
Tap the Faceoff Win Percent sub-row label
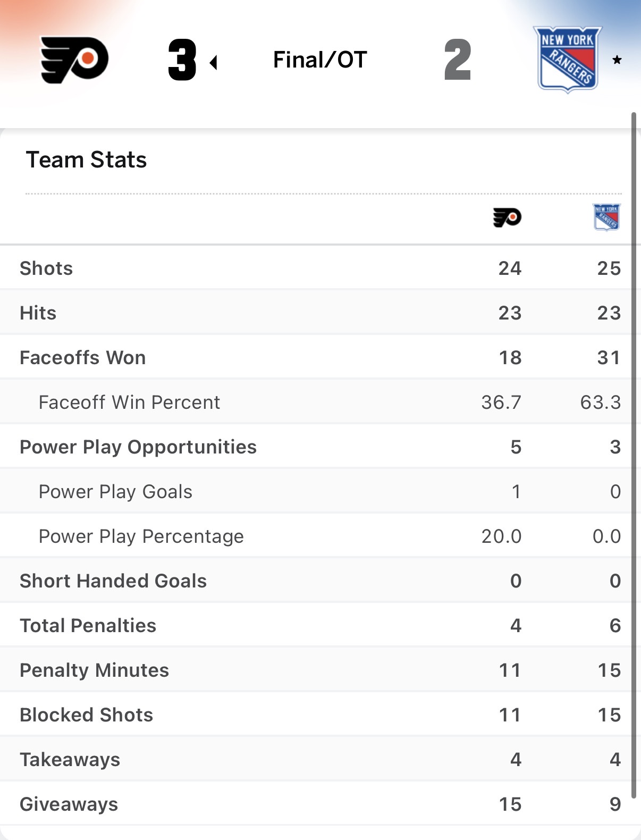[x=129, y=402]
